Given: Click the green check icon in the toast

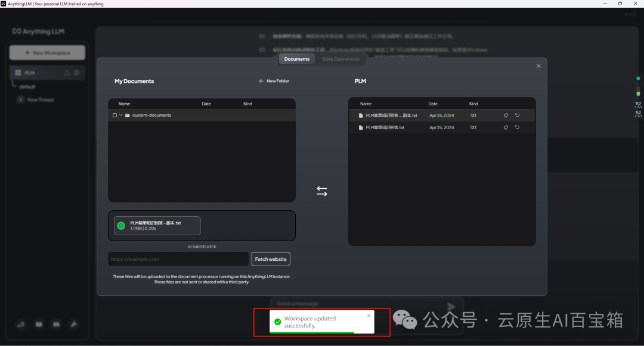Looking at the screenshot, I should pyautogui.click(x=278, y=322).
